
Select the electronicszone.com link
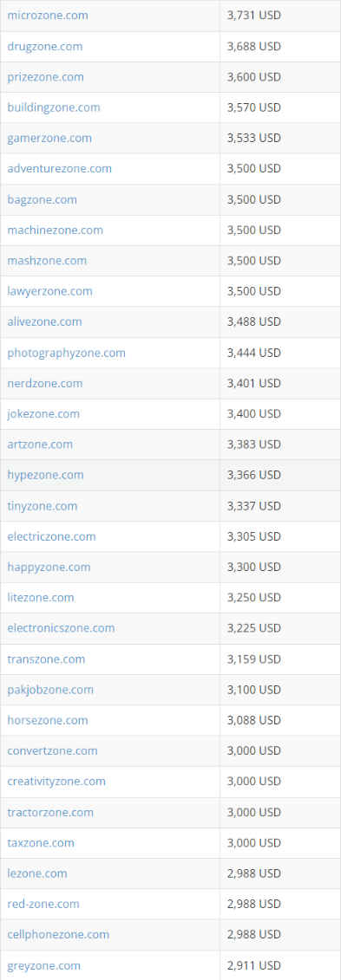(x=61, y=628)
